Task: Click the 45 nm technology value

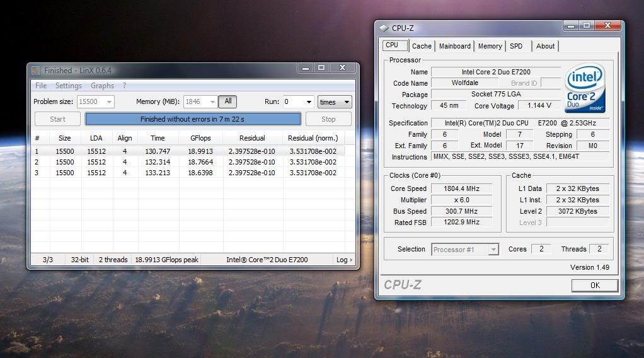Action: 449,106
